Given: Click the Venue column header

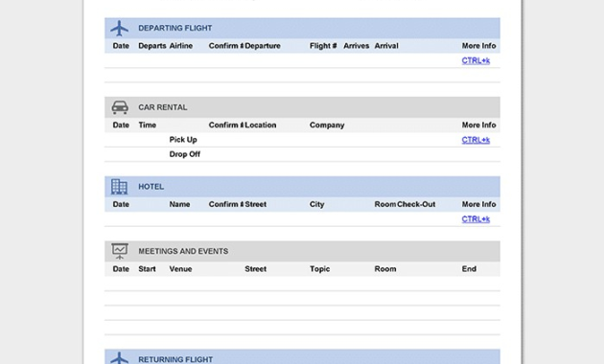Looking at the screenshot, I should (x=180, y=269).
